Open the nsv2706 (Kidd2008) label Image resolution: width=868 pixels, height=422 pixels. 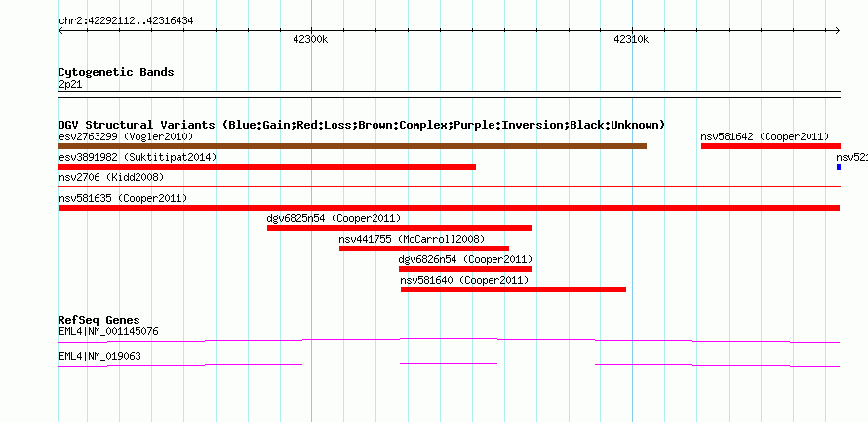[x=111, y=177]
